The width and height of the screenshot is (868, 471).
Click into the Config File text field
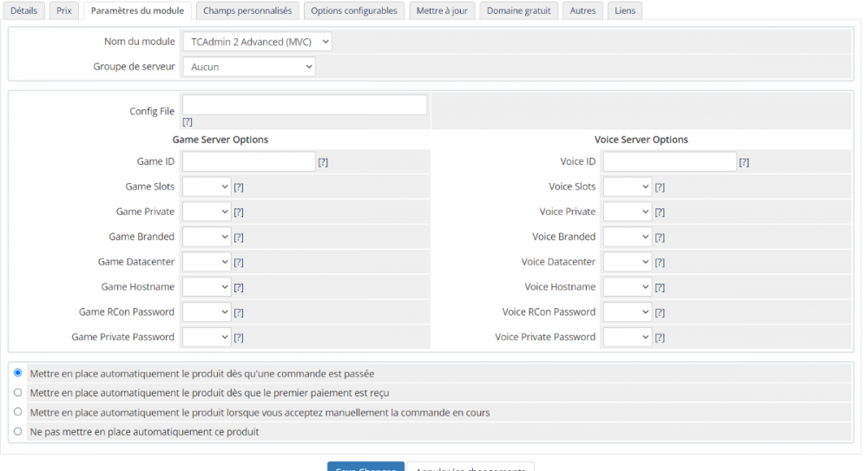point(305,105)
